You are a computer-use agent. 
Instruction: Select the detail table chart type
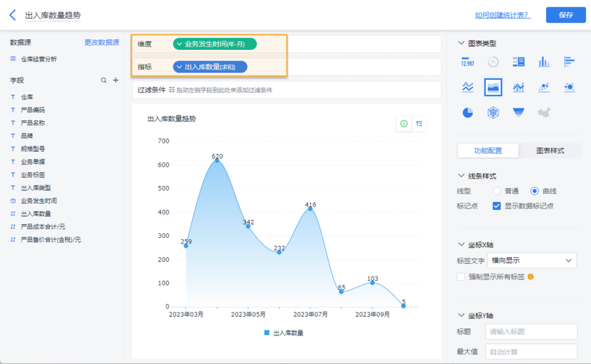pyautogui.click(x=518, y=62)
